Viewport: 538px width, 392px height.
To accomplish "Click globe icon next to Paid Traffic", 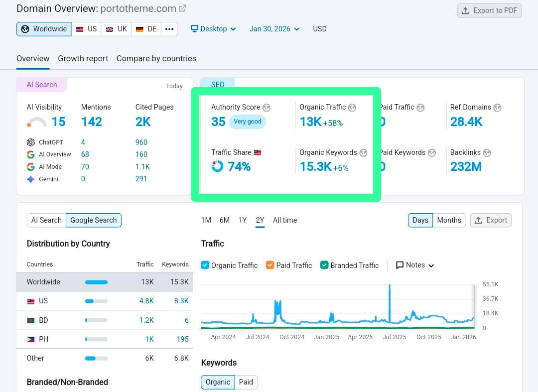I will click(x=420, y=108).
